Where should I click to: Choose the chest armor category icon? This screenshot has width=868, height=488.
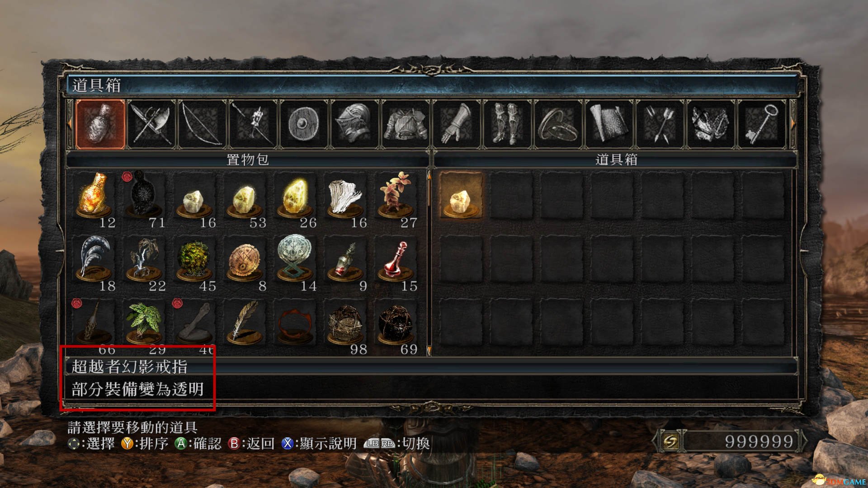pyautogui.click(x=406, y=124)
